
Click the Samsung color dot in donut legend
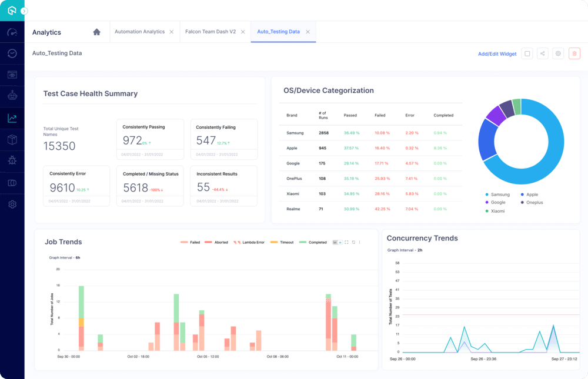(486, 194)
